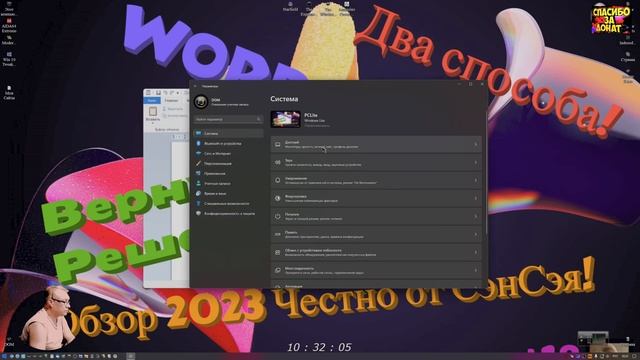Click the back arrow in Settings title bar
The image size is (640, 360).
tap(195, 86)
